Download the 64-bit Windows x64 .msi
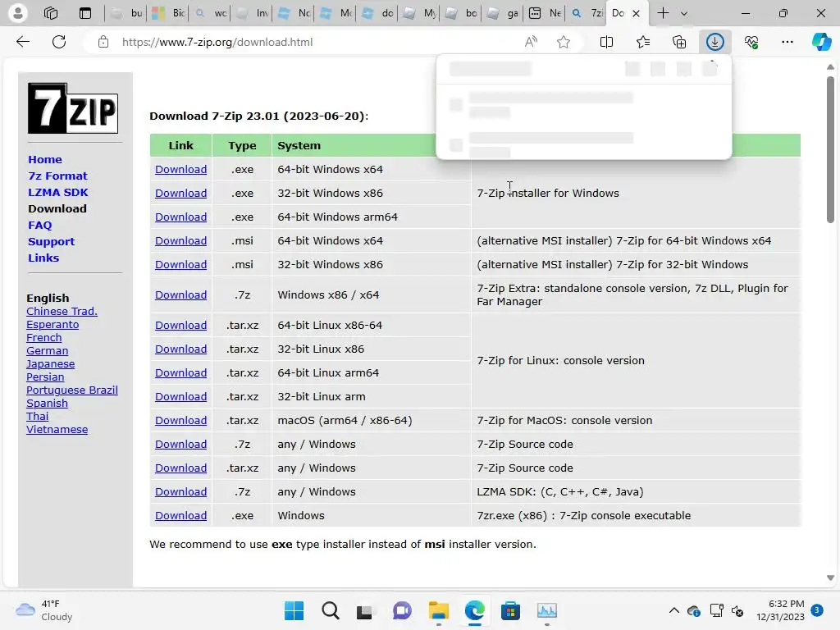Image resolution: width=840 pixels, height=630 pixels. click(x=180, y=240)
